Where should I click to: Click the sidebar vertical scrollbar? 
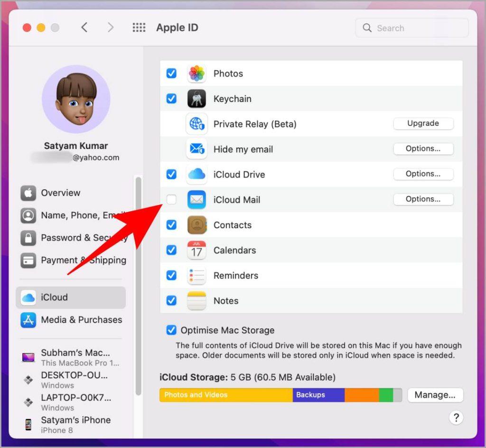tap(139, 286)
